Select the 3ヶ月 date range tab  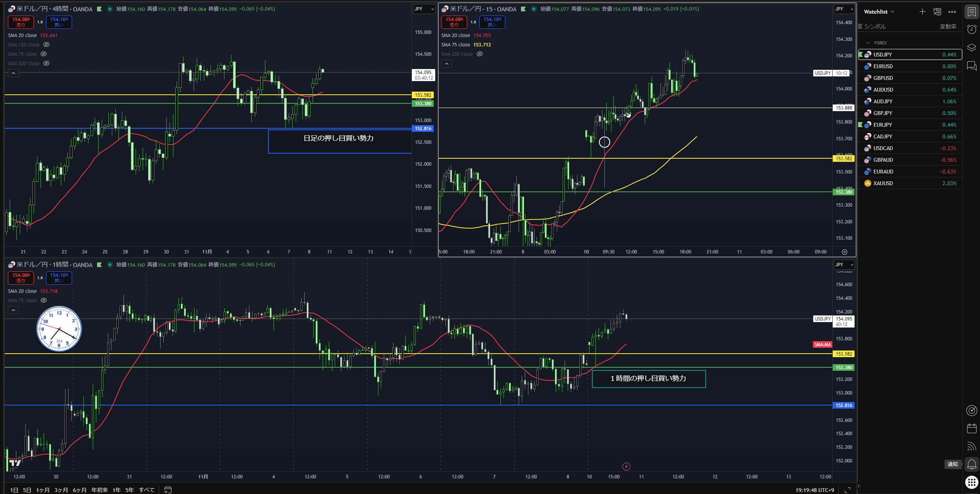click(61, 490)
